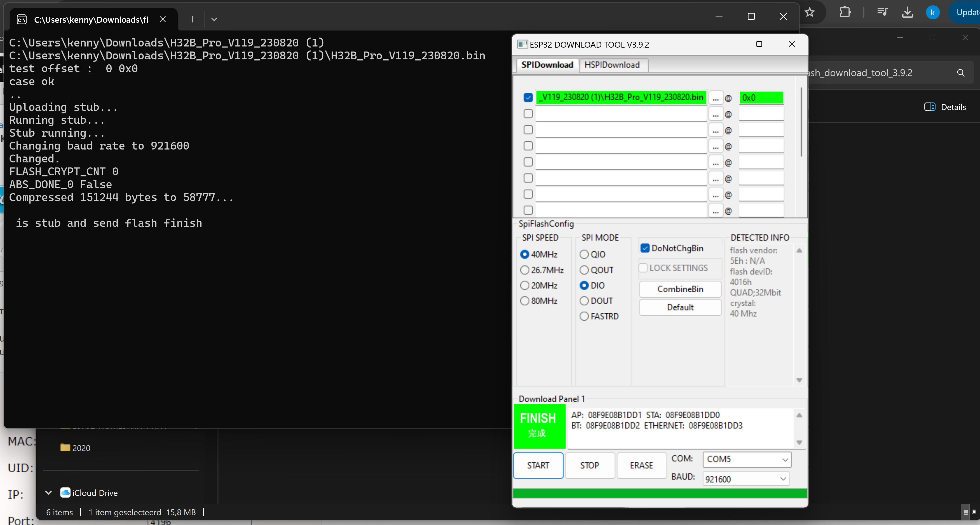The image size is (980, 525).
Task: Select QIO SPI mode
Action: pos(584,254)
